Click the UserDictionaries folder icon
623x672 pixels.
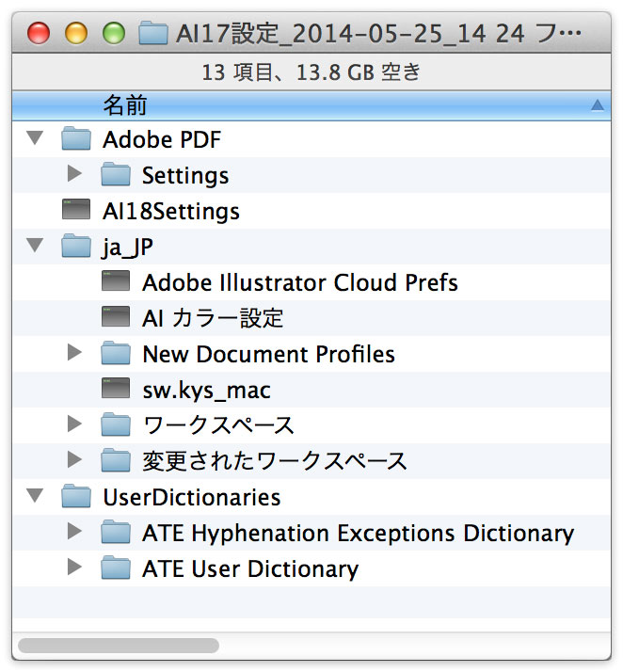click(76, 496)
